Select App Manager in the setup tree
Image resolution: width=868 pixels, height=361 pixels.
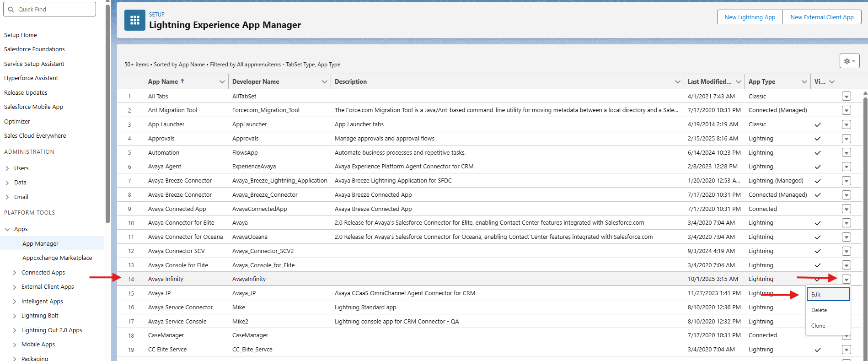click(40, 244)
